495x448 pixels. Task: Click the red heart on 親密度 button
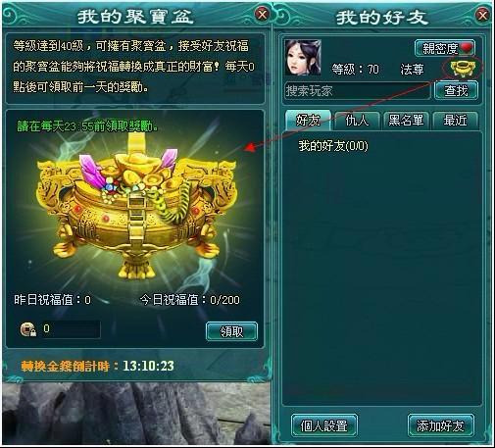(467, 48)
